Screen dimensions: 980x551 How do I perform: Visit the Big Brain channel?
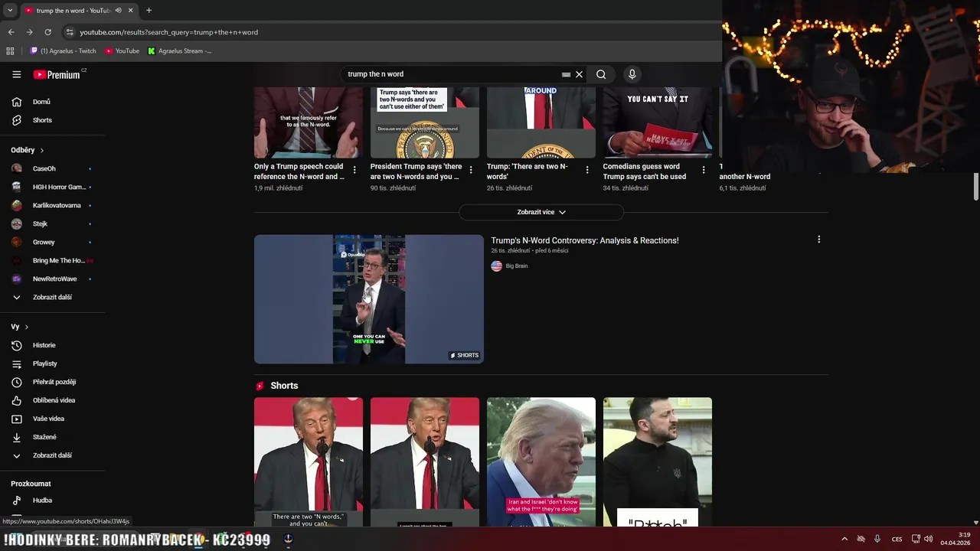516,266
